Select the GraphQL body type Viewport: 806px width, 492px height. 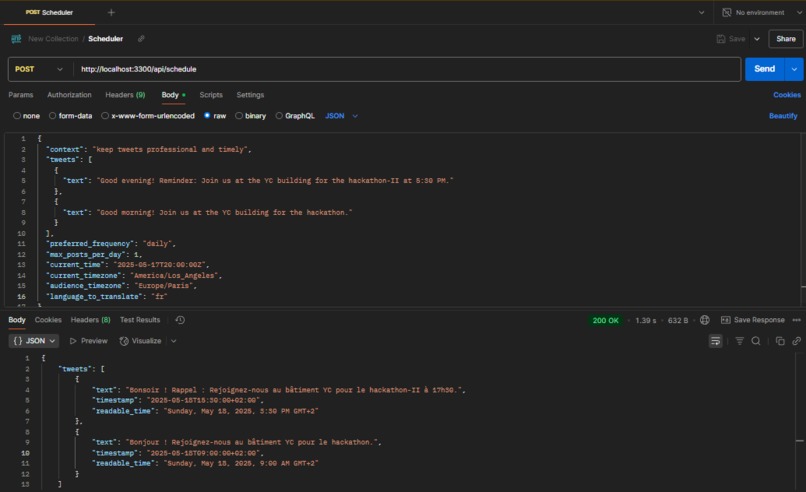(279, 116)
